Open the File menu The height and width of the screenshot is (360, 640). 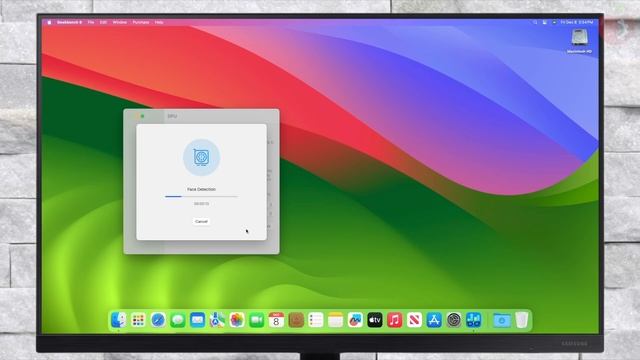[x=91, y=22]
